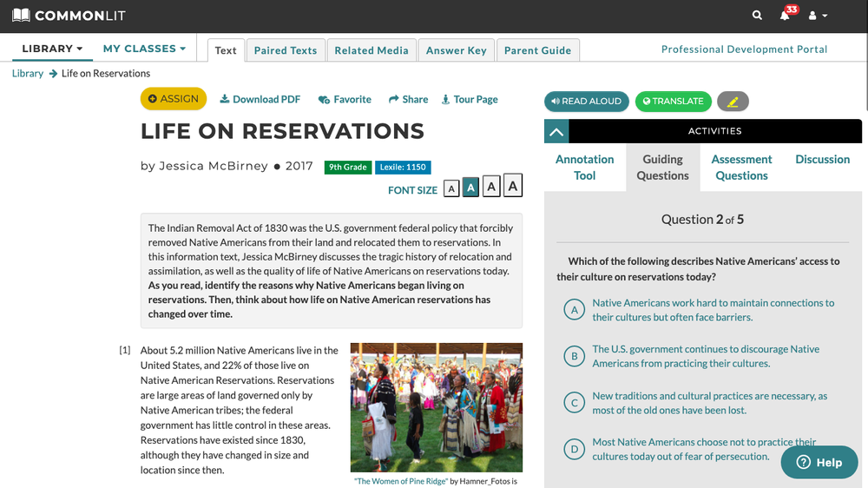Open notifications bell with 33 badge
This screenshot has width=868, height=488.
785,15
